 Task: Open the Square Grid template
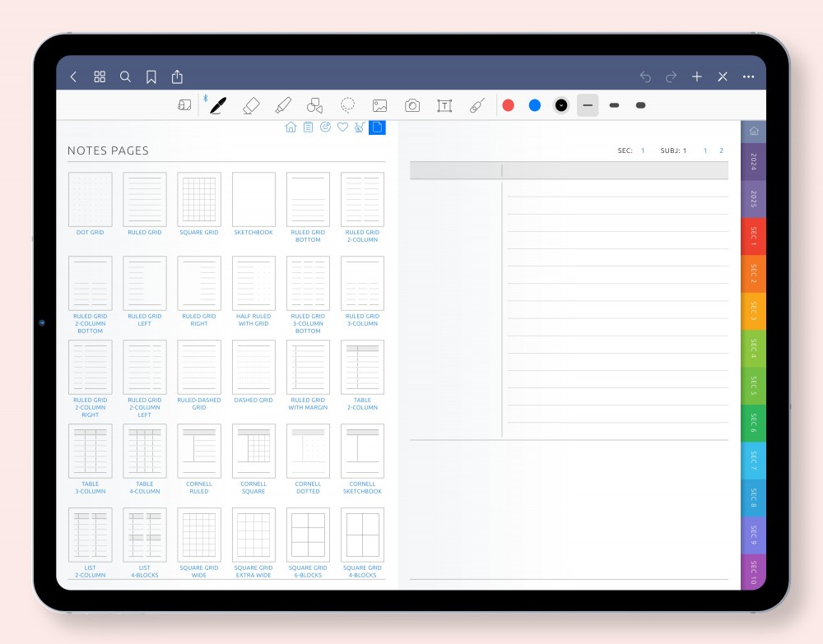pyautogui.click(x=199, y=199)
